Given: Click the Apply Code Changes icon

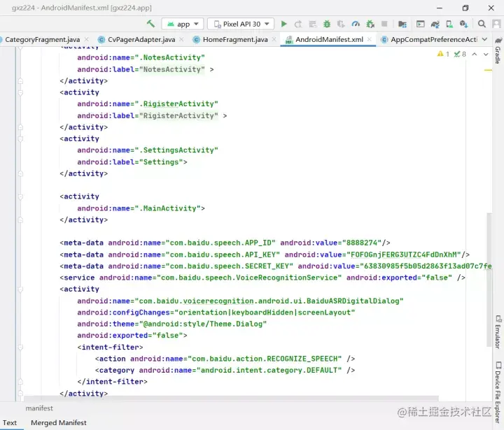Looking at the screenshot, I should click(312, 24).
